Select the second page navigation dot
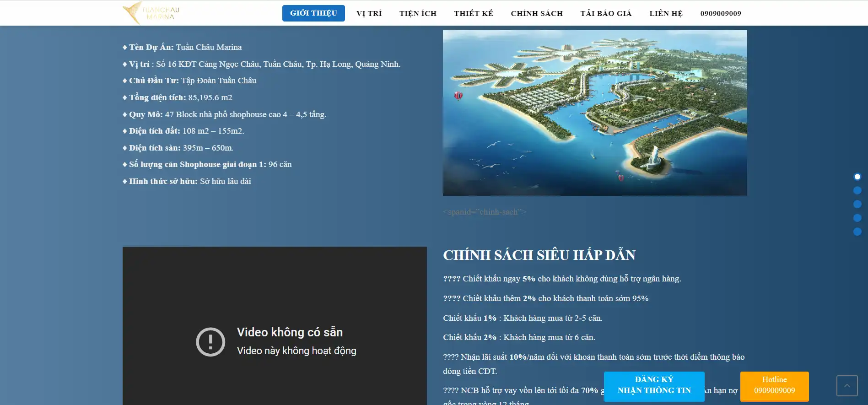Viewport: 868px width, 405px height. coord(857,190)
